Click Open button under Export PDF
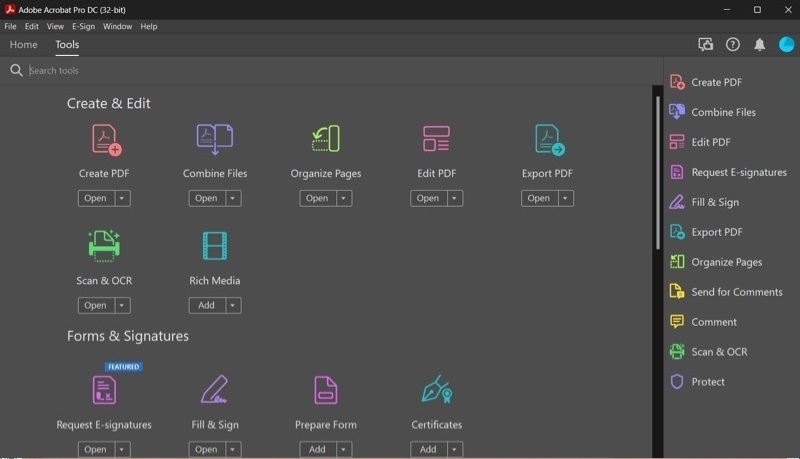 tap(540, 198)
